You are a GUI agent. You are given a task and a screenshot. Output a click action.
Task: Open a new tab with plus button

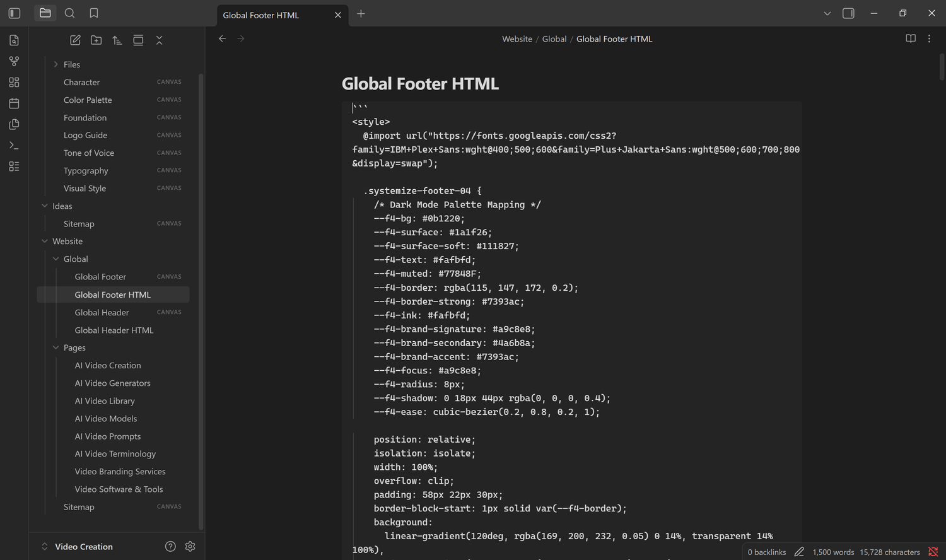click(361, 13)
